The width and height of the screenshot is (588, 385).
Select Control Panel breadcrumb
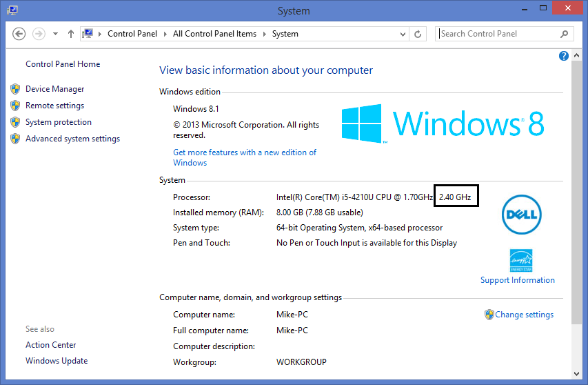click(132, 34)
